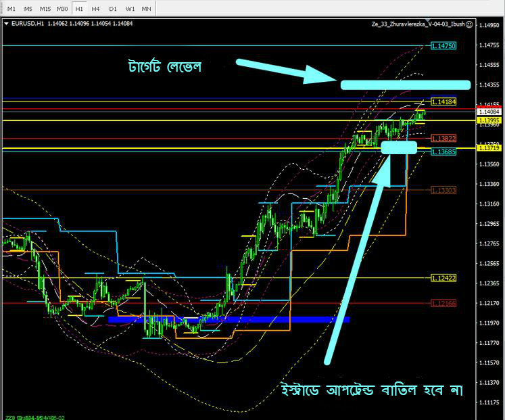Click the 1.12166 red level label
Screen dimensions: 505x420
[x=443, y=303]
